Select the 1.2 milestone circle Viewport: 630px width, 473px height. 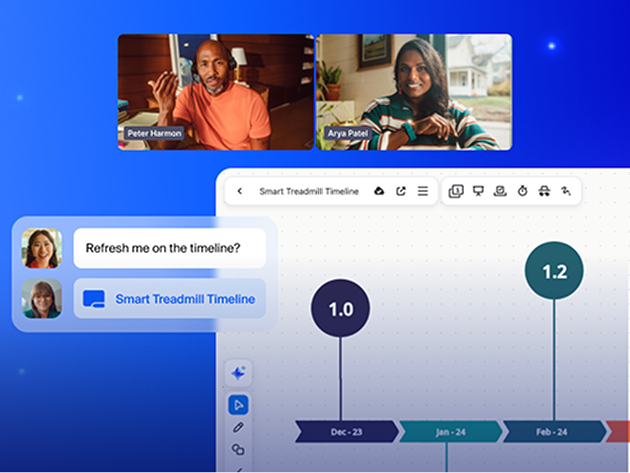554,270
